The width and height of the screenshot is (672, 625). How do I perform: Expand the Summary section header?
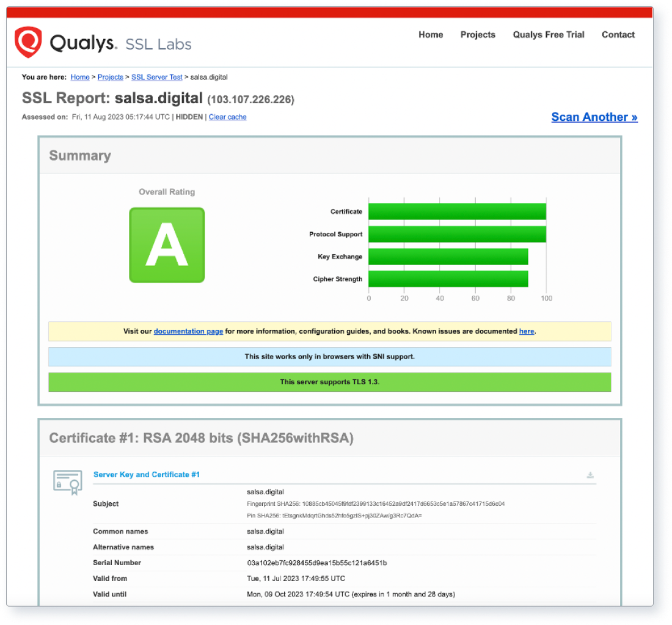click(x=79, y=156)
